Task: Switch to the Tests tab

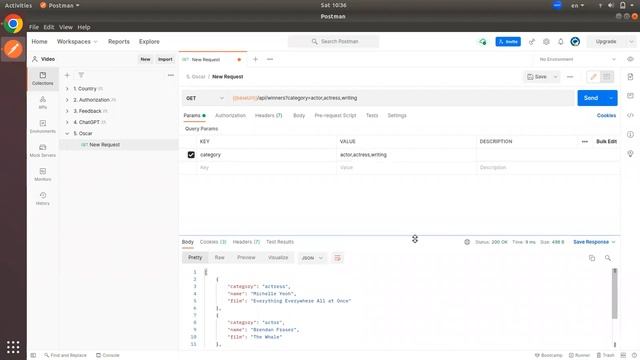Action: click(x=372, y=116)
